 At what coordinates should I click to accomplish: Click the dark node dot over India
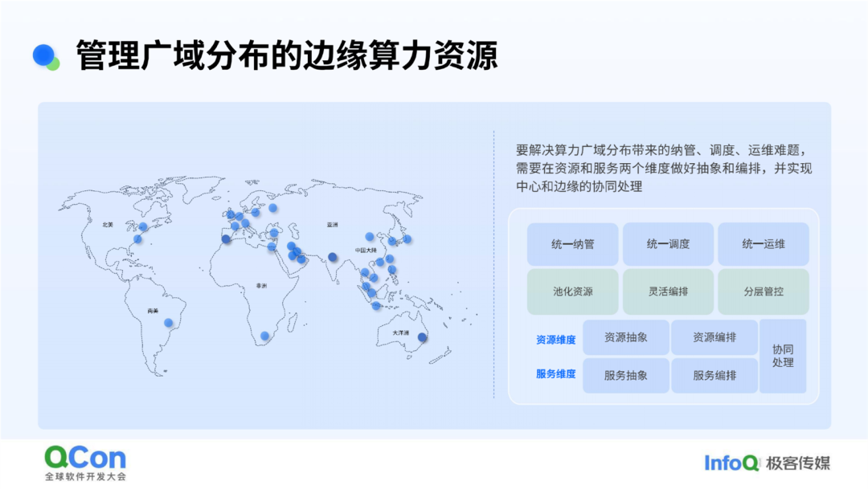(x=332, y=257)
